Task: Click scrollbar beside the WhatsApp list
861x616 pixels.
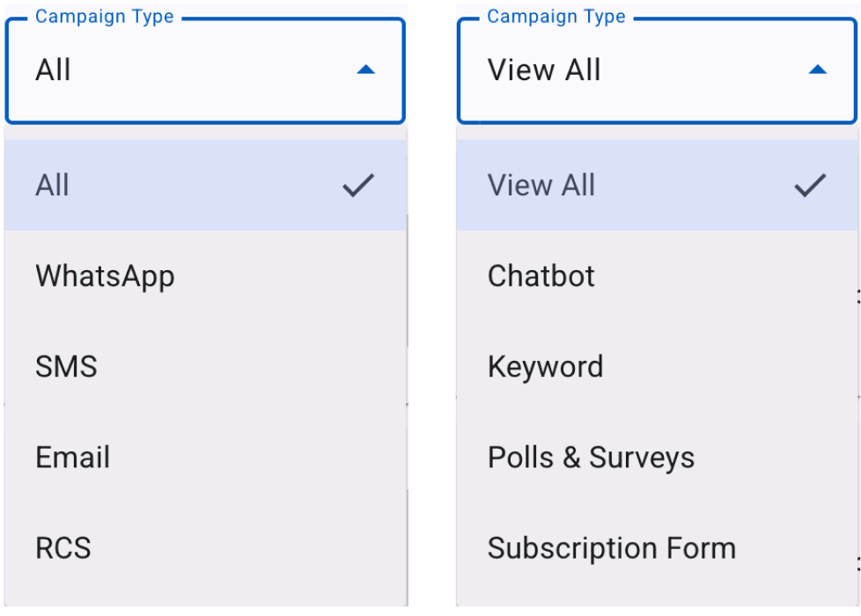Action: coord(407,280)
